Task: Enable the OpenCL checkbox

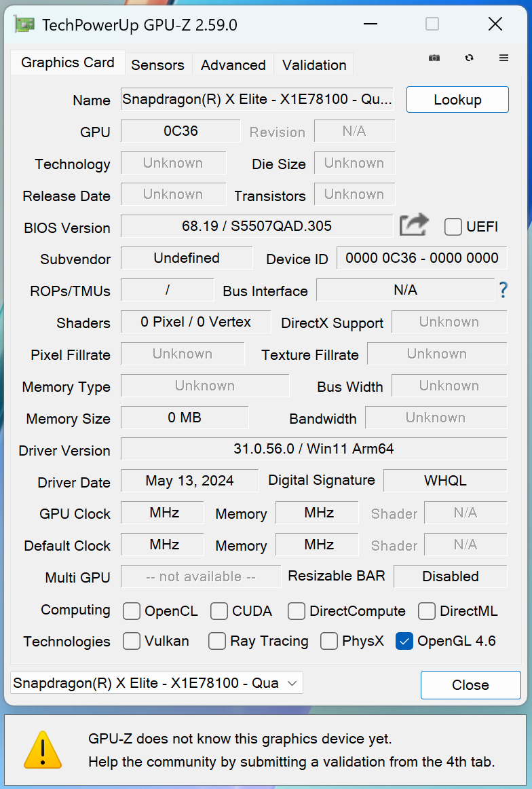Action: pyautogui.click(x=132, y=611)
